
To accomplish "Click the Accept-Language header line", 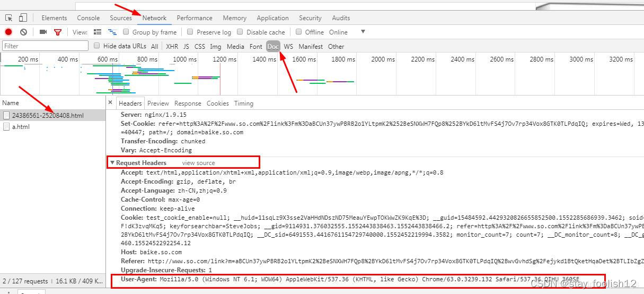I will point(174,191).
